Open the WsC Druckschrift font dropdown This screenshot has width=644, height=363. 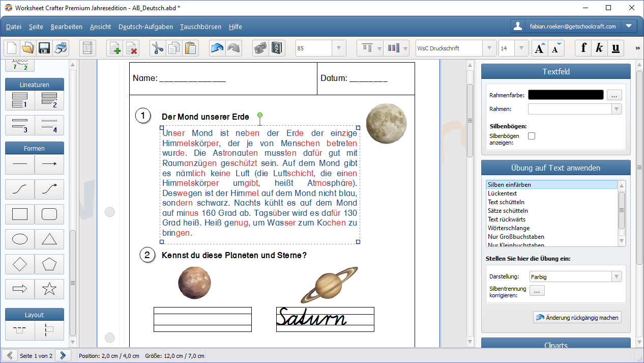489,48
